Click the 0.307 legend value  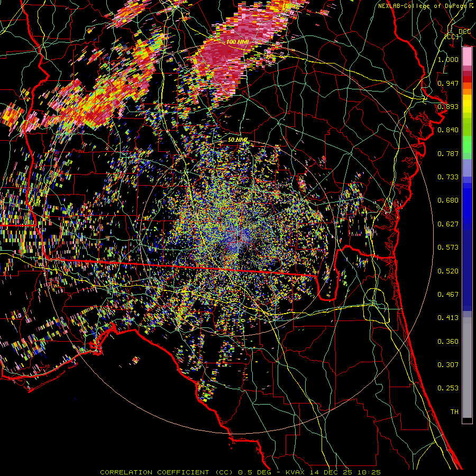pyautogui.click(x=448, y=365)
